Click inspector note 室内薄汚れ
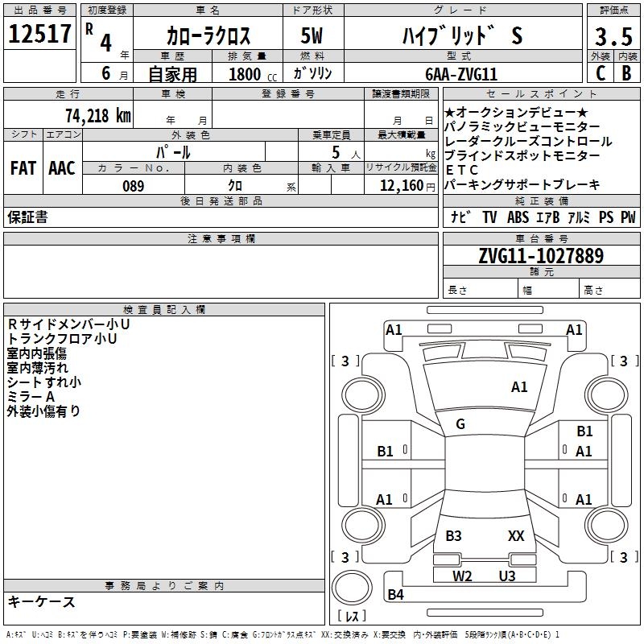Image resolution: width=644 pixels, height=644 pixels. click(37, 368)
